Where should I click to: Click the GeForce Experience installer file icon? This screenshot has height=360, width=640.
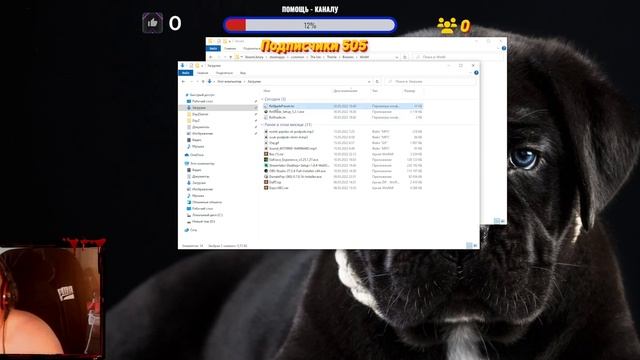tap(266, 160)
